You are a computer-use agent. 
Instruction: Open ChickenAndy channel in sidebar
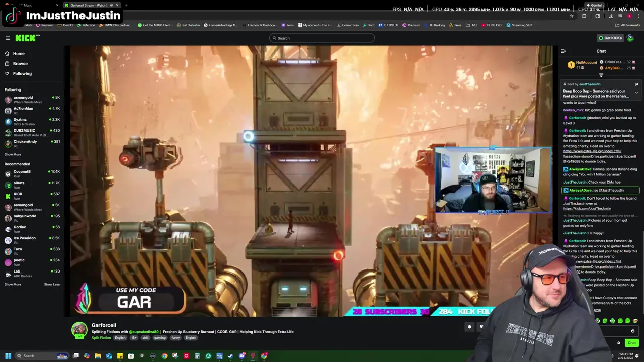point(32,143)
